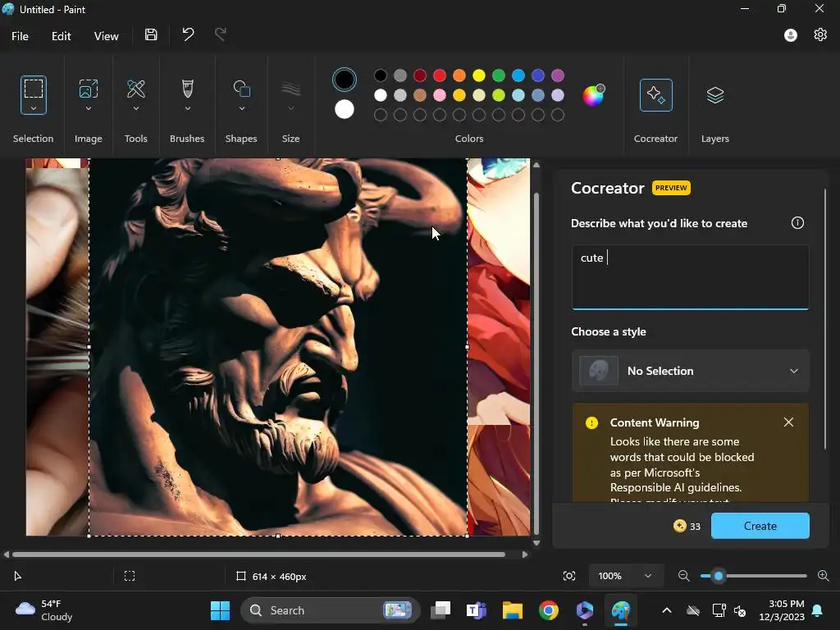Viewport: 840px width, 630px height.
Task: Open Microsoft Teams from taskbar
Action: pos(477,610)
